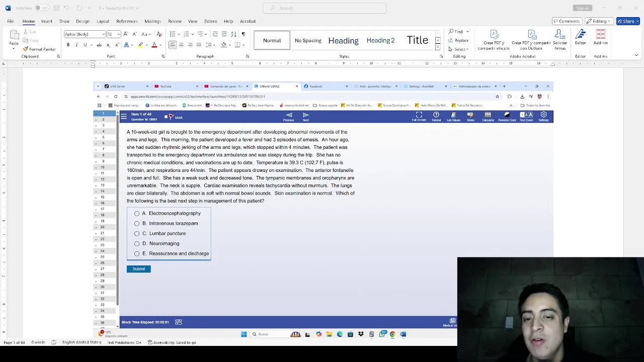Decrease the font size
Viewport: 644px width, 362px height.
pos(134,34)
